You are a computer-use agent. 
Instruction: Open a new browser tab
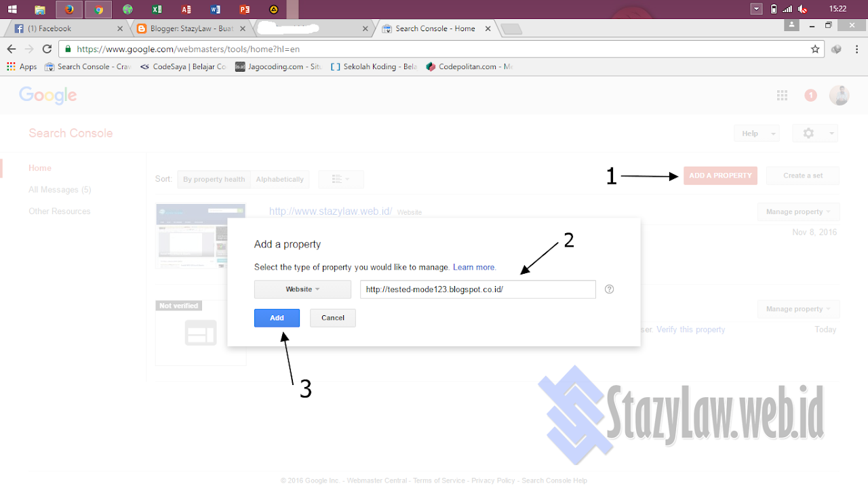point(512,28)
